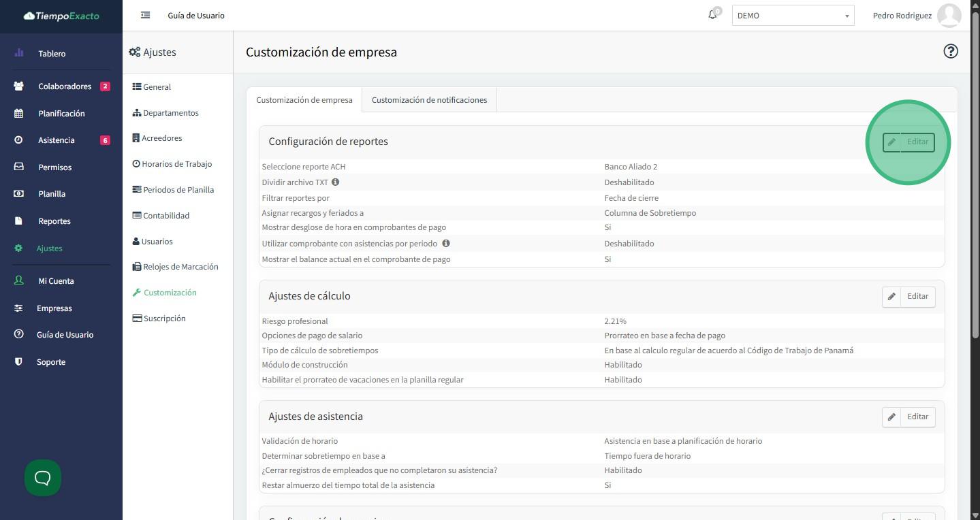Go to Tablero in the sidebar
The image size is (980, 520).
pos(52,54)
